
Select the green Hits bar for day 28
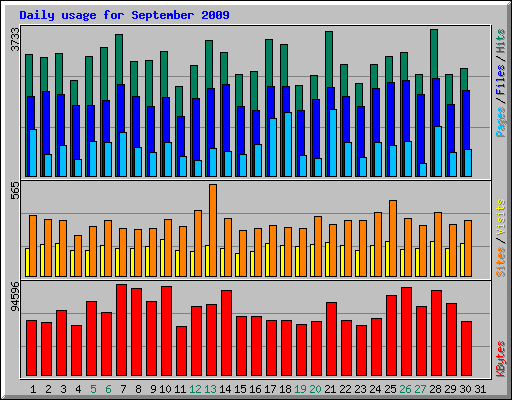point(434,53)
